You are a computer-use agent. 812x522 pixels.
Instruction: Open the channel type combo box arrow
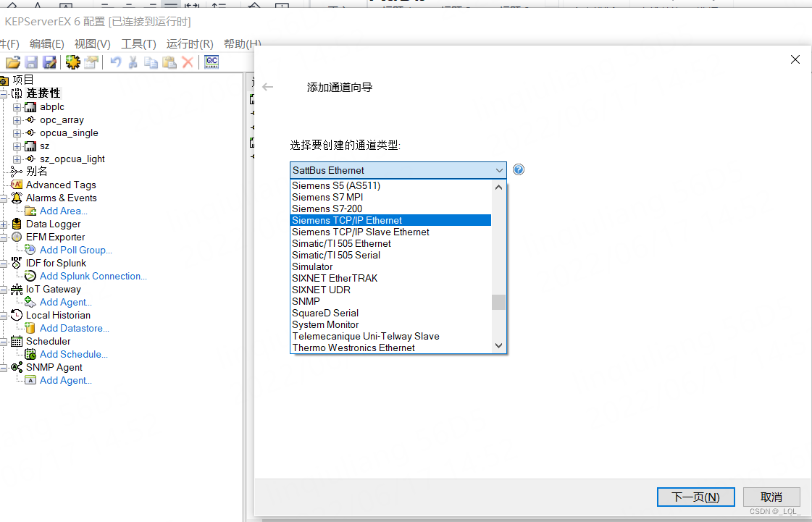pyautogui.click(x=498, y=170)
